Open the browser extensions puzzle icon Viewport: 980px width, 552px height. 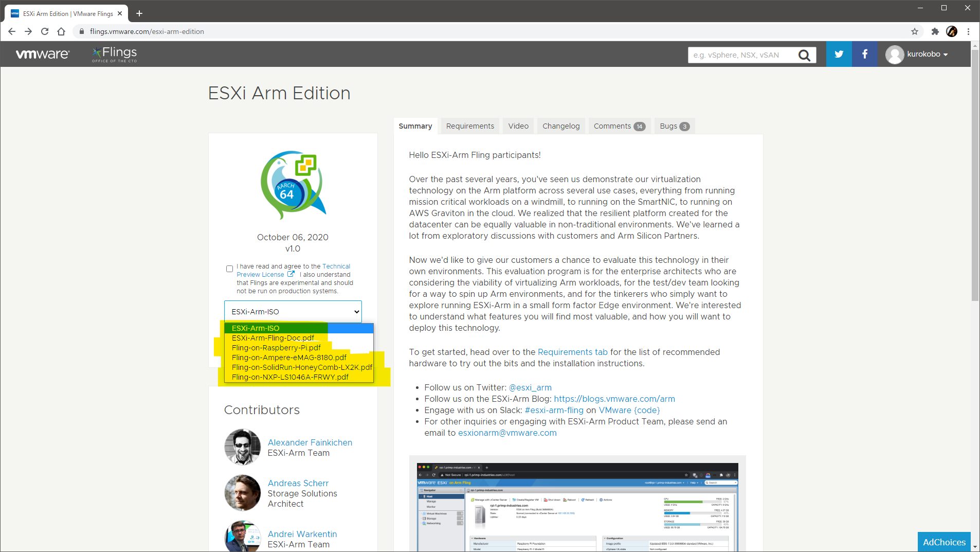point(935,31)
